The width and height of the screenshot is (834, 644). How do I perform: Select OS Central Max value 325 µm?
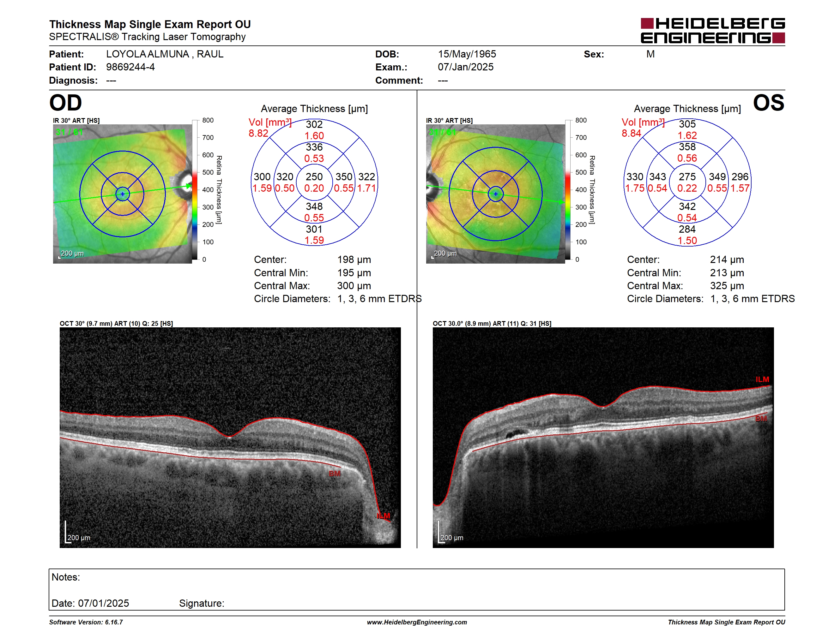[727, 286]
